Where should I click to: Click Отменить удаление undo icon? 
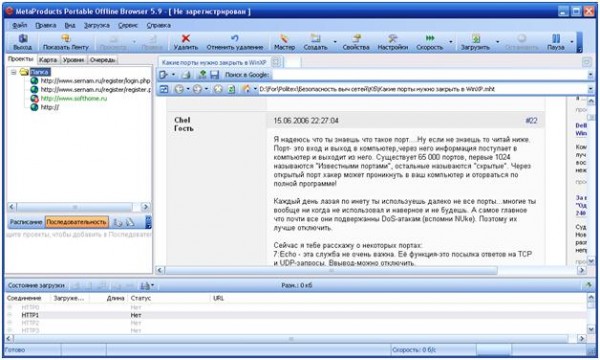coord(235,38)
